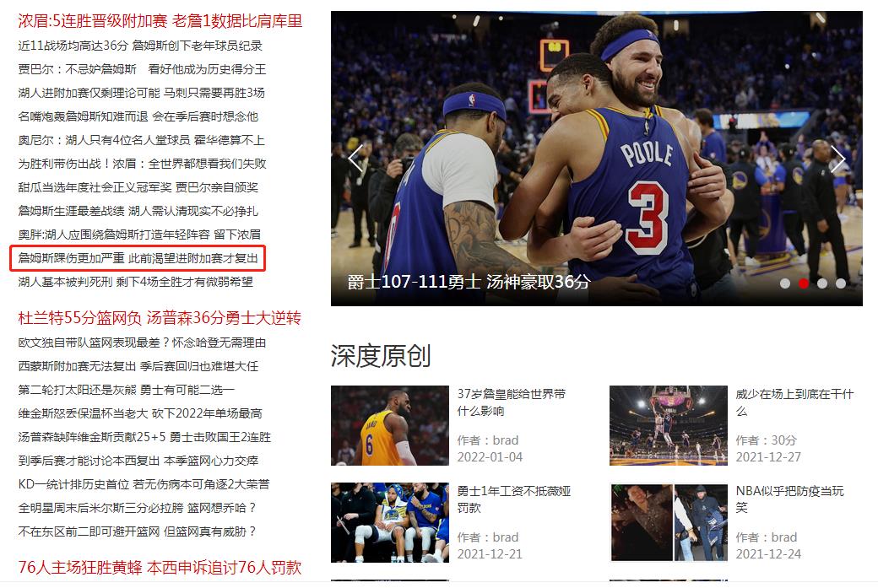
Task: Select third carousel indicator dot
Action: [822, 283]
